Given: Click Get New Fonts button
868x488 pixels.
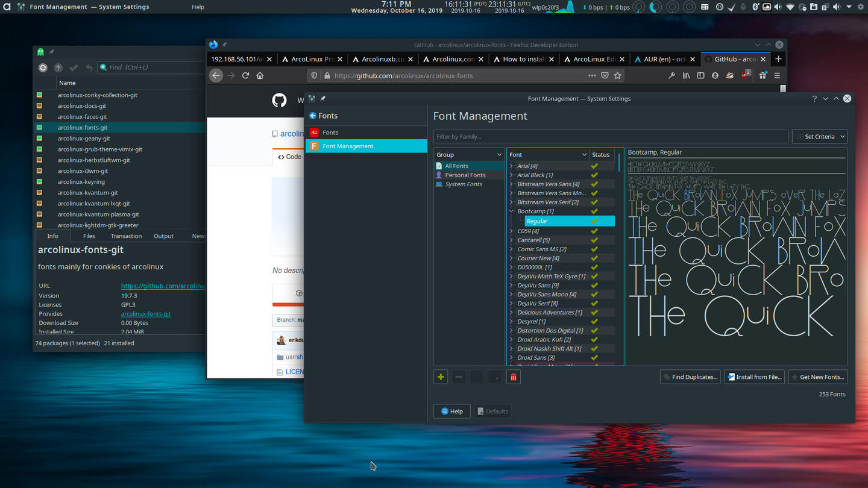Looking at the screenshot, I should click(x=818, y=377).
